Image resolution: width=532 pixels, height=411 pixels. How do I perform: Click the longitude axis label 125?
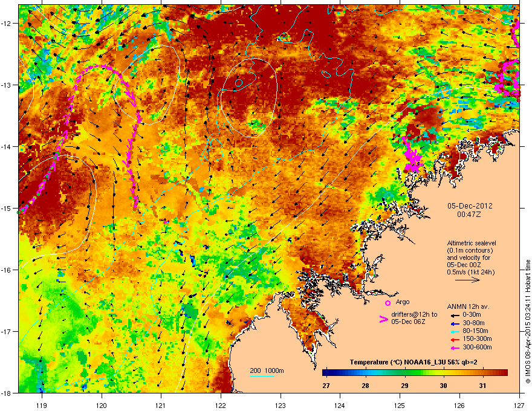coord(400,405)
